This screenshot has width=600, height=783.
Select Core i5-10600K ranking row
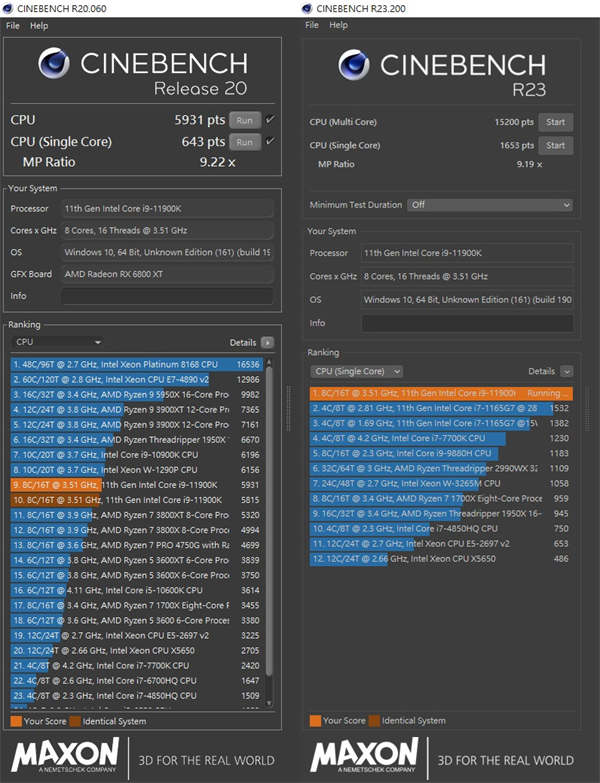(137, 590)
